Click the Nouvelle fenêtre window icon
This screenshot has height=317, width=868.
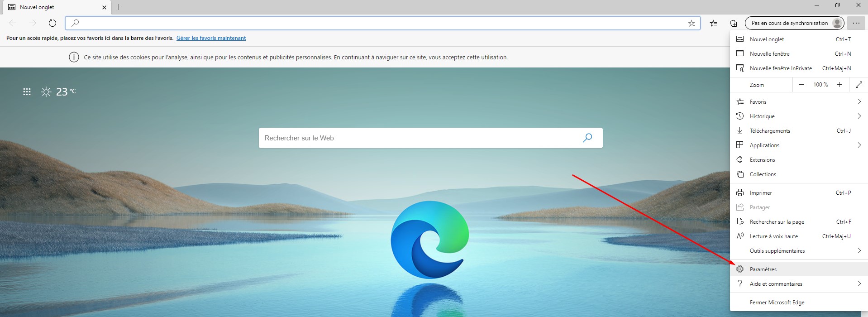click(740, 53)
